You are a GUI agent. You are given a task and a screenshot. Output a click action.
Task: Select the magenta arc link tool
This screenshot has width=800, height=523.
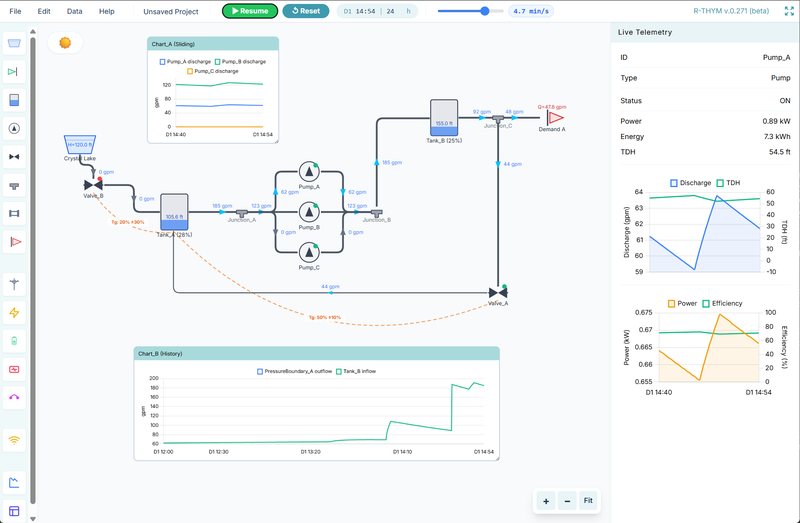(14, 397)
